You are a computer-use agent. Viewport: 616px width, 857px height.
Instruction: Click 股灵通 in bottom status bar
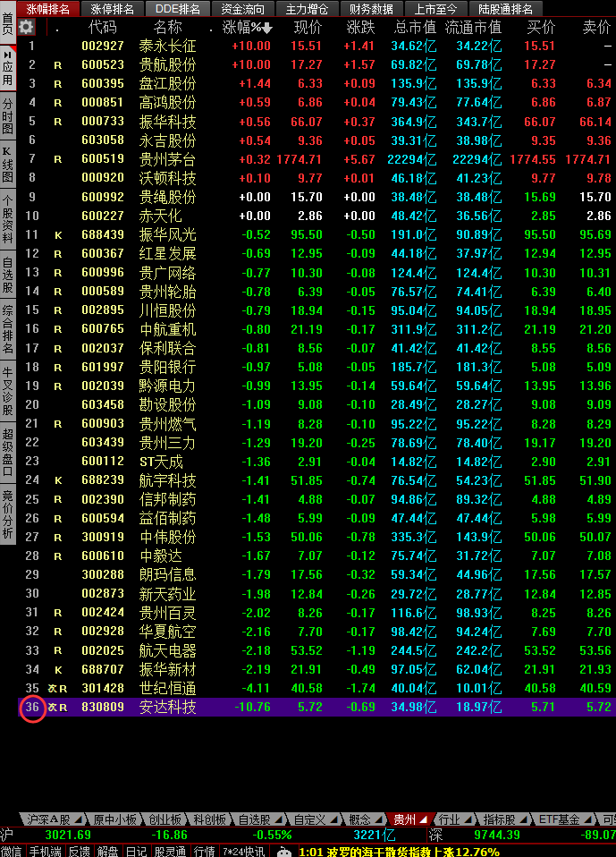[x=170, y=852]
